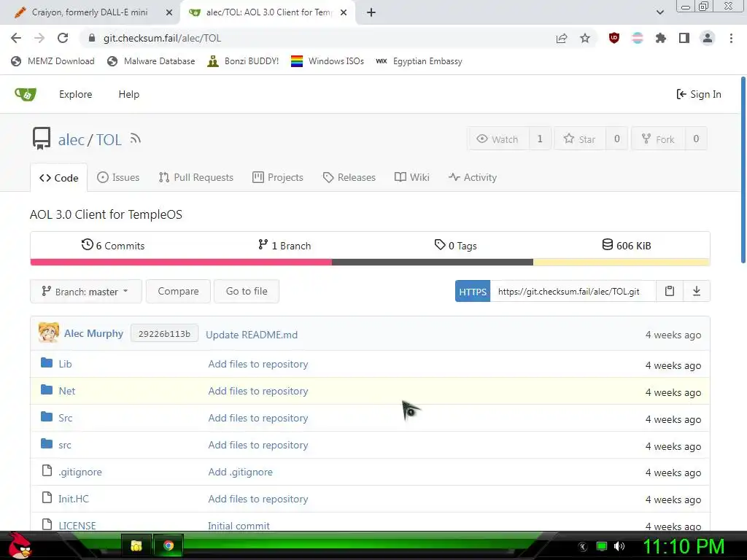Open the file explorer taskbar icon
This screenshot has height=560, width=747.
tap(136, 545)
